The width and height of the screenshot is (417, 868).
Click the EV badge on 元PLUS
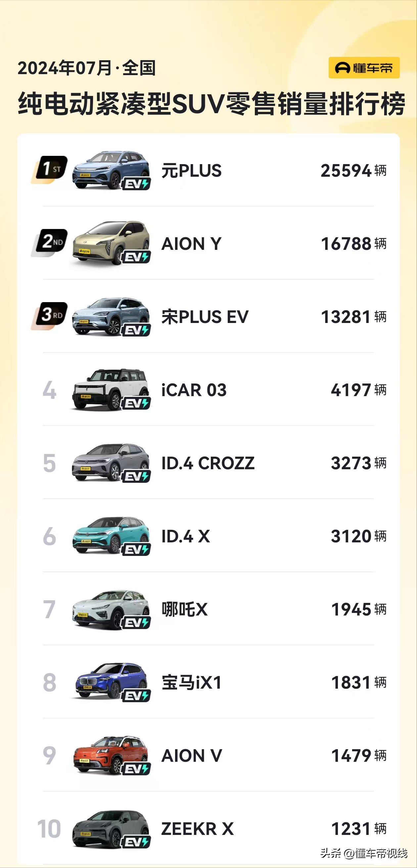[136, 184]
